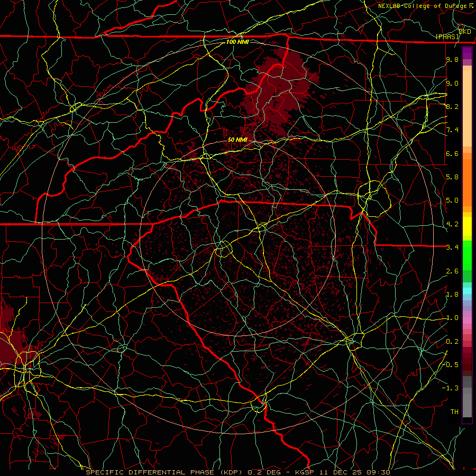
Task: Select the 2.6 scale value
Action: pyautogui.click(x=452, y=271)
